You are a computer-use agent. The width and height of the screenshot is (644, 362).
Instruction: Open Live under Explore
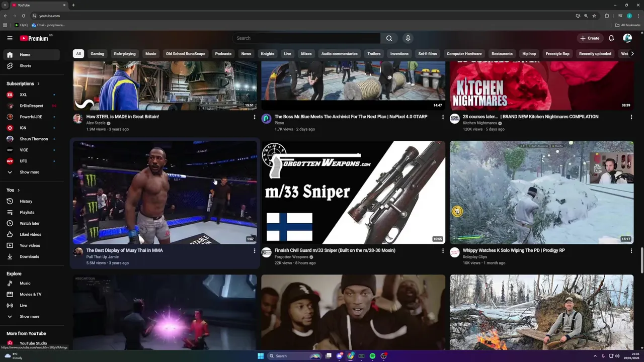pos(31,305)
